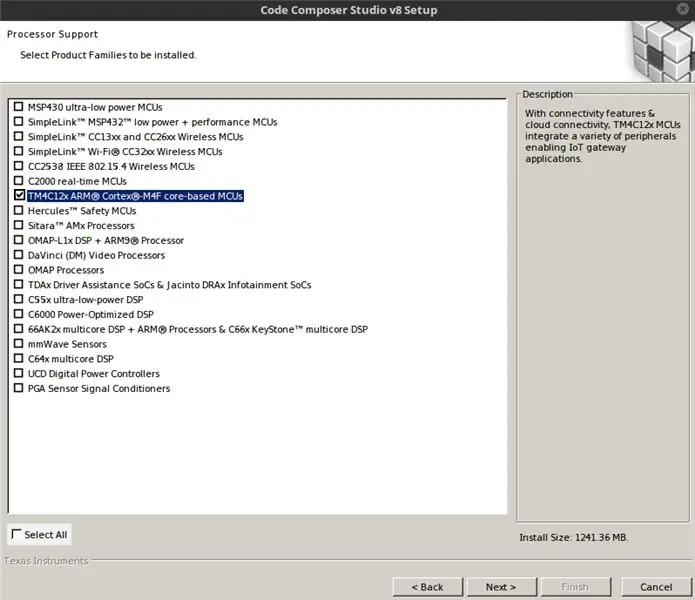Tick SimpleLink CC13xx and CC26xx checkbox
This screenshot has width=695, height=600.
(x=19, y=136)
